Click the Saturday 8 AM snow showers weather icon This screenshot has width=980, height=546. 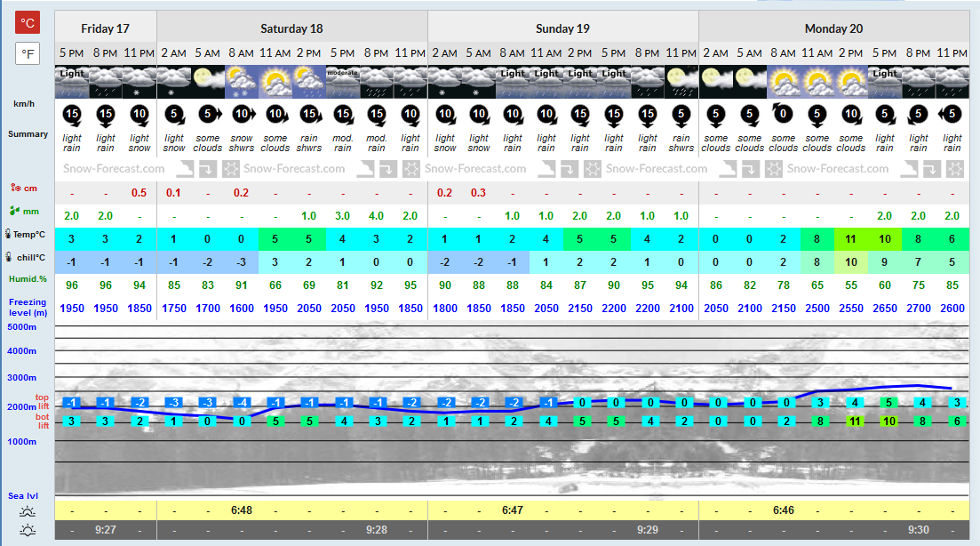(242, 82)
